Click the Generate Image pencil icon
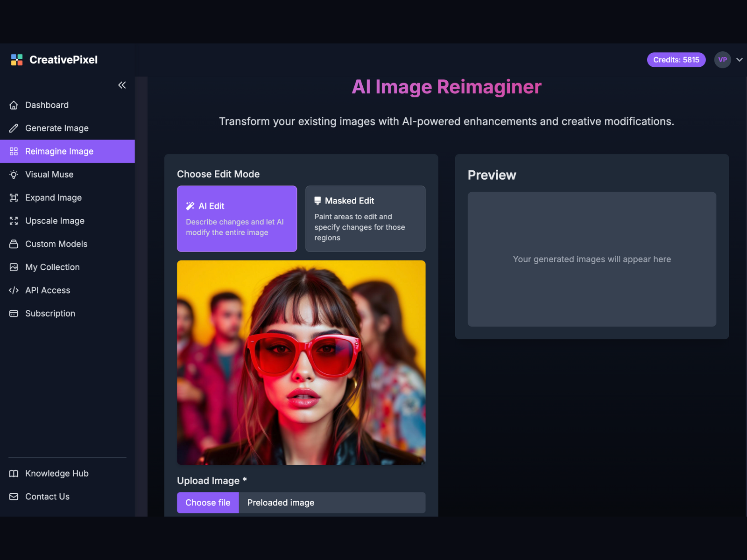Image resolution: width=747 pixels, height=560 pixels. (x=14, y=128)
